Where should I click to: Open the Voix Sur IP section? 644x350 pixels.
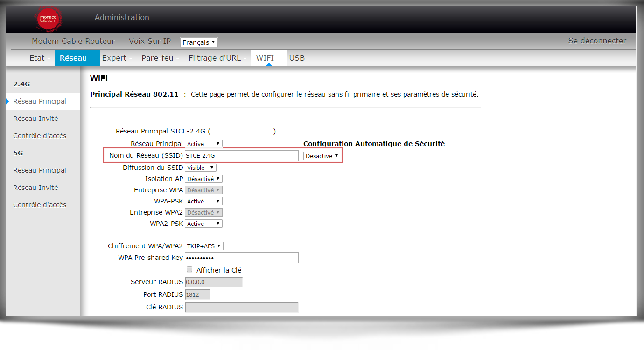point(150,41)
